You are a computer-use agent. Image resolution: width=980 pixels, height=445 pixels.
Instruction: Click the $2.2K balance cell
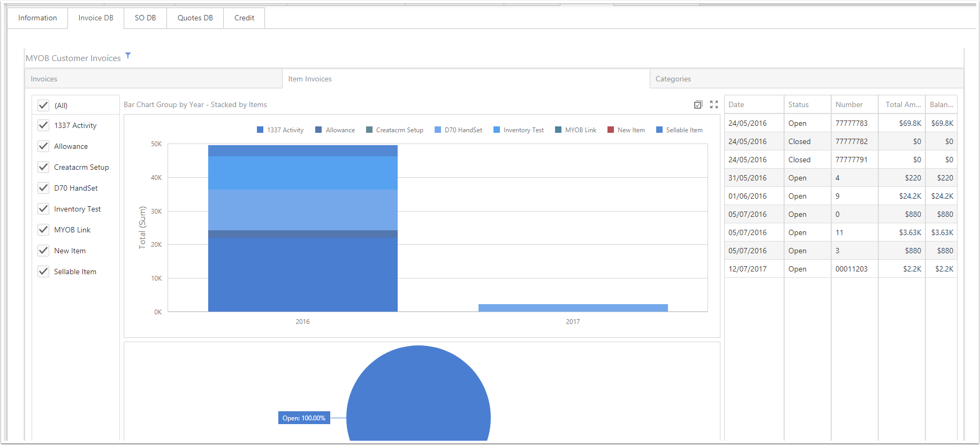(941, 269)
